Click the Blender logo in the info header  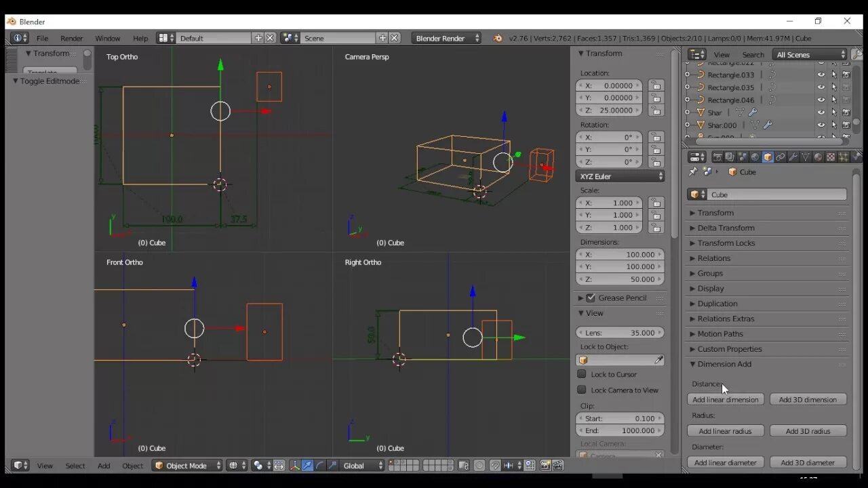(x=498, y=39)
